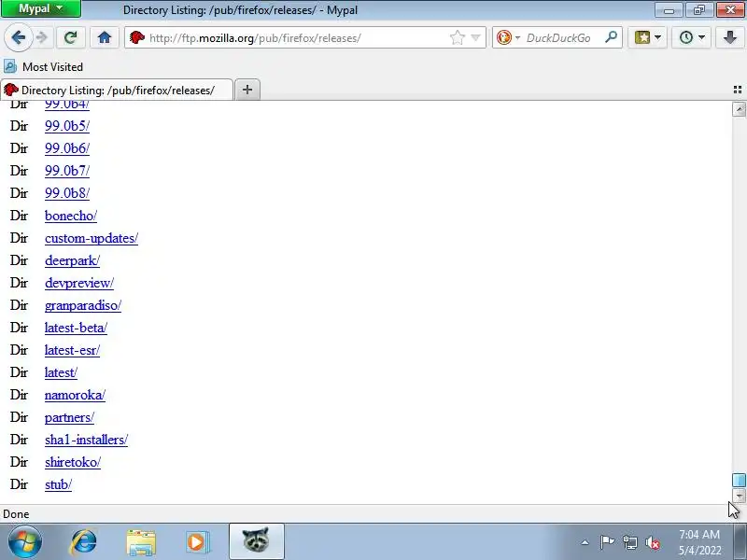Image resolution: width=747 pixels, height=560 pixels.
Task: Open Windows Explorer from taskbar
Action: pyautogui.click(x=141, y=542)
